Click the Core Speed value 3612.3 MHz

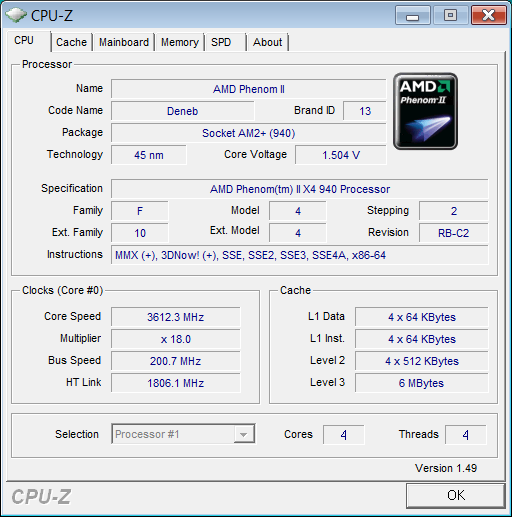[x=176, y=317]
